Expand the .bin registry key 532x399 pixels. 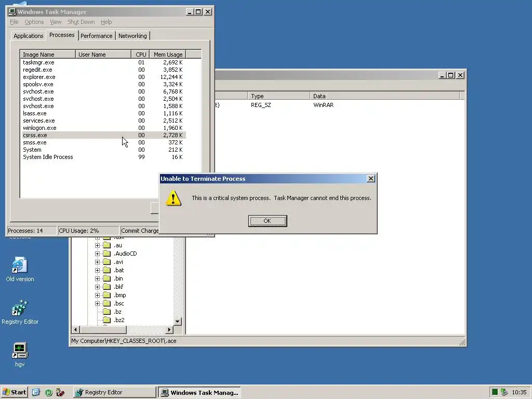[x=97, y=278]
